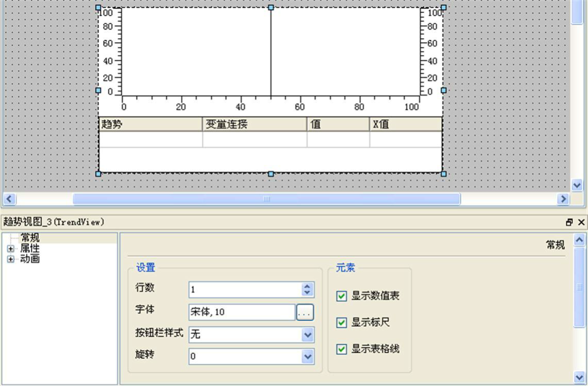Screen dimensions: 588x386
Task: Select 常规 in the property tree
Action: [x=30, y=238]
